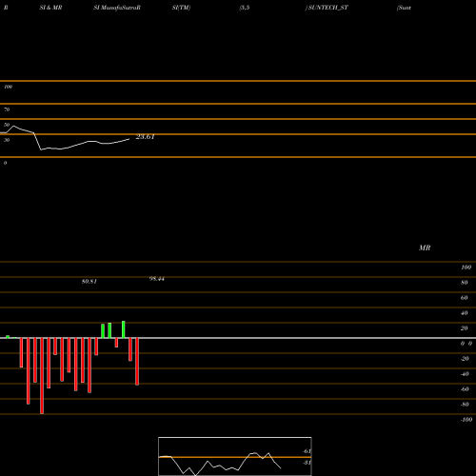Screen dimensions: 476x476
Task: Click the MR axis label 60
Action: pyautogui.click(x=465, y=298)
